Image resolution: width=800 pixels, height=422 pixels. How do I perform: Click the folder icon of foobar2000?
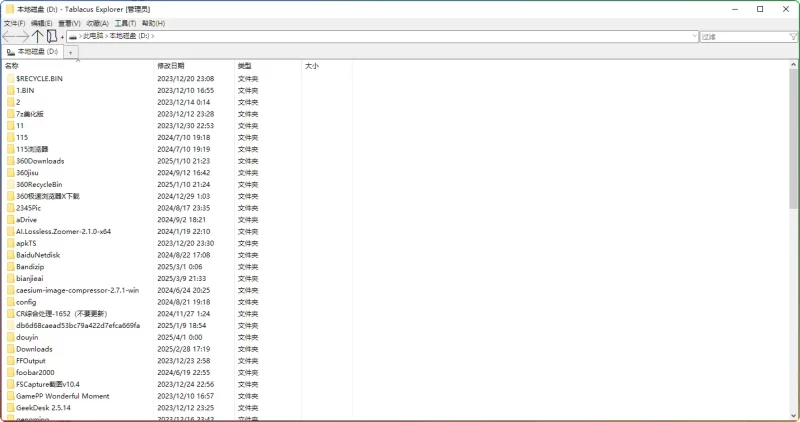click(x=11, y=372)
